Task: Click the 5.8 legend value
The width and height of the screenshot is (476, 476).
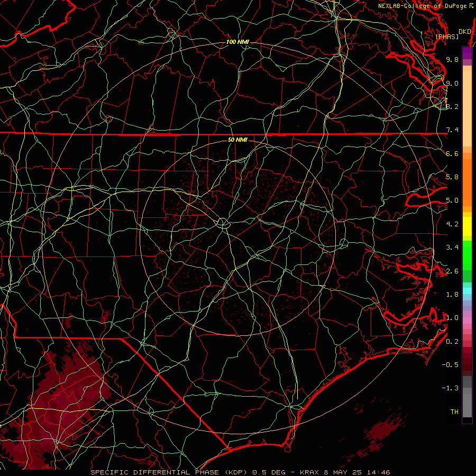Action: (452, 177)
